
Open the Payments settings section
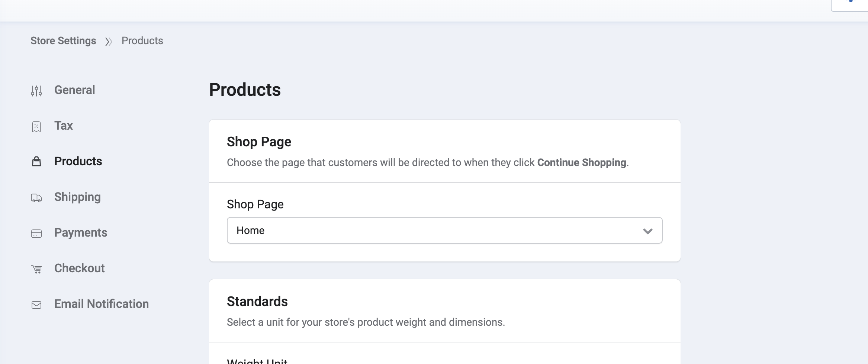pos(81,233)
